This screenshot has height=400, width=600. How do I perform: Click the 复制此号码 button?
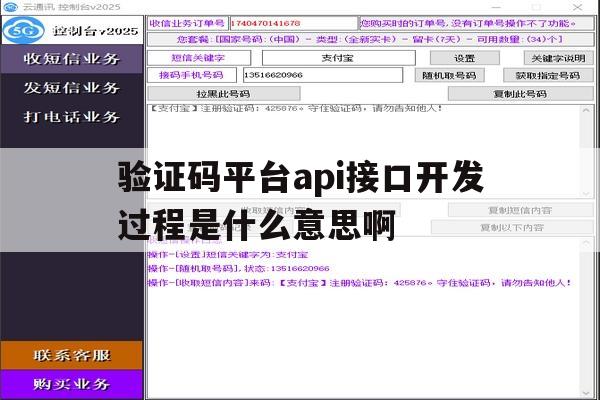click(520, 94)
